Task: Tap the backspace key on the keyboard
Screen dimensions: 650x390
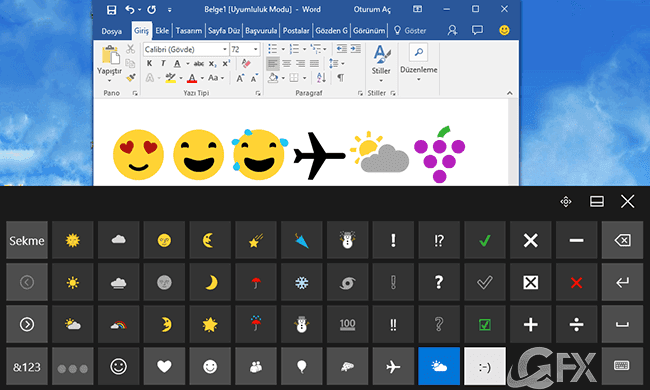Action: tap(622, 240)
